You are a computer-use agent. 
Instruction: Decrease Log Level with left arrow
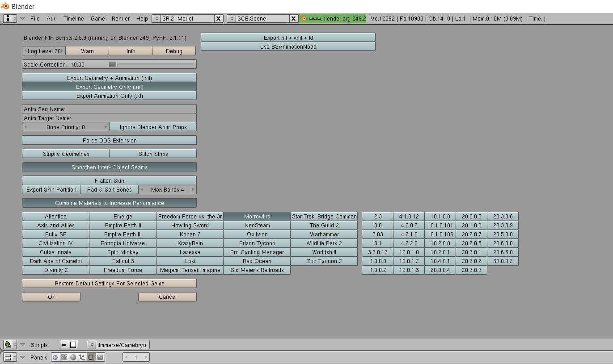click(x=25, y=51)
